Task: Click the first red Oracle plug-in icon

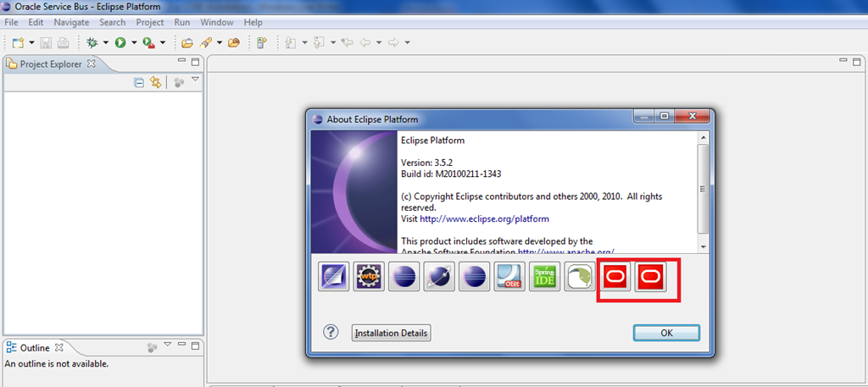Action: 616,277
